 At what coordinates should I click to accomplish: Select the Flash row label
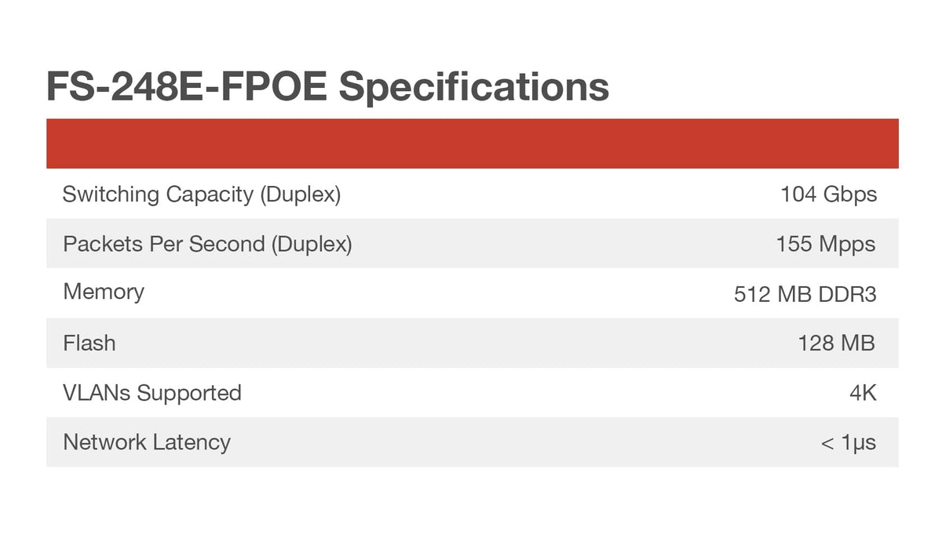(x=89, y=343)
